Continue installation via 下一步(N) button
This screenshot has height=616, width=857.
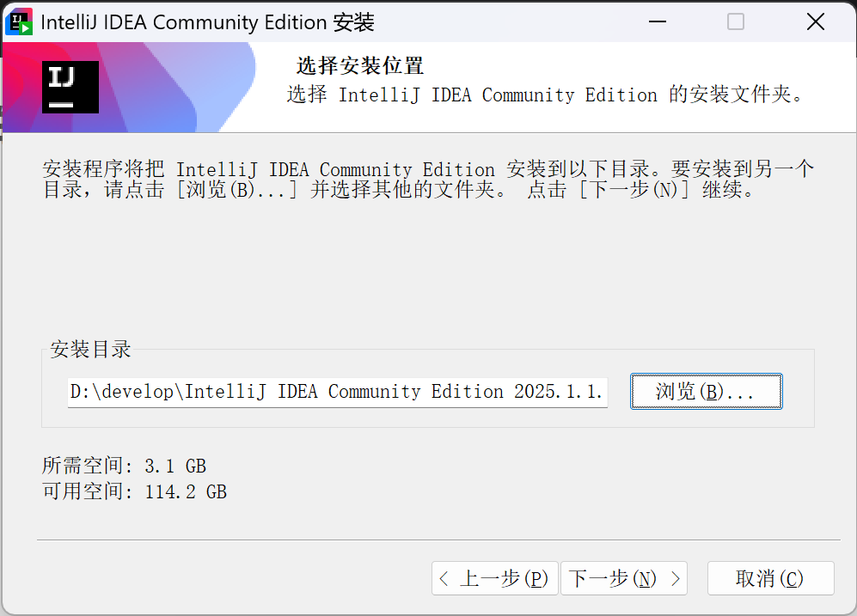(623, 578)
